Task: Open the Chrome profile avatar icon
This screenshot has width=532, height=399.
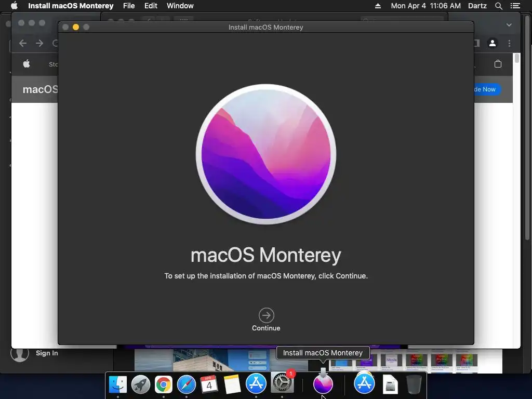Action: point(493,43)
